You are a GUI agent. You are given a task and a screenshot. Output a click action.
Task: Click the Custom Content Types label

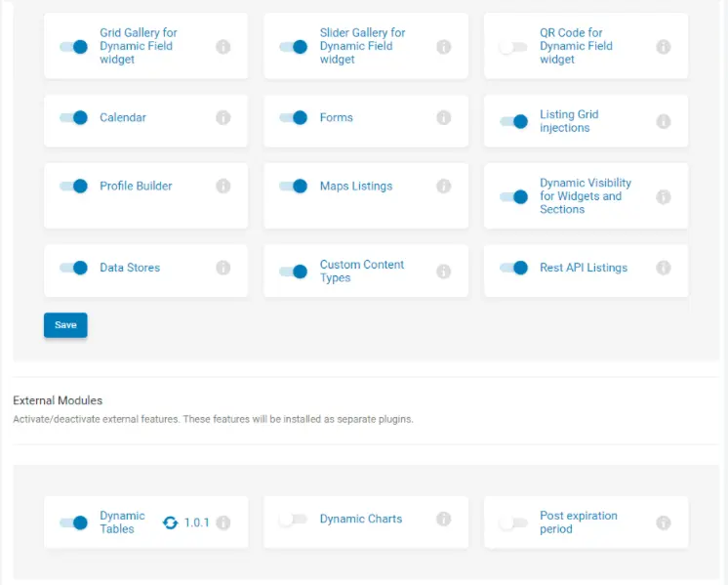362,271
